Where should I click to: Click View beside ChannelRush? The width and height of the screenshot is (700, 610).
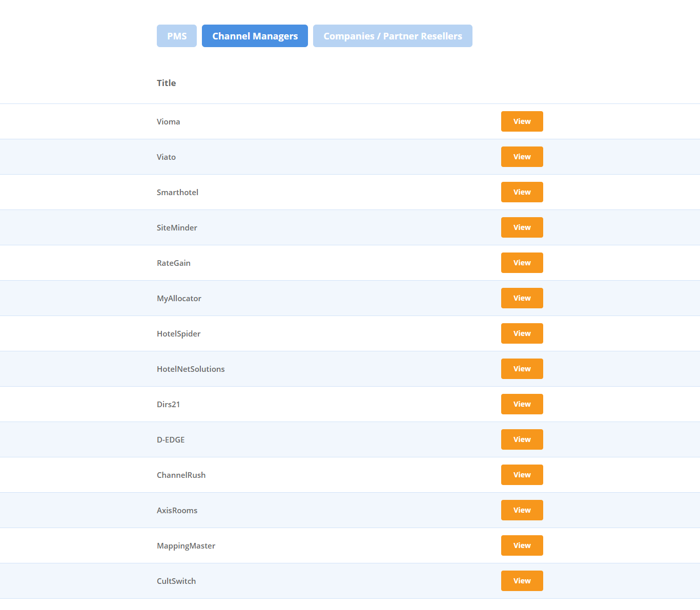click(522, 475)
